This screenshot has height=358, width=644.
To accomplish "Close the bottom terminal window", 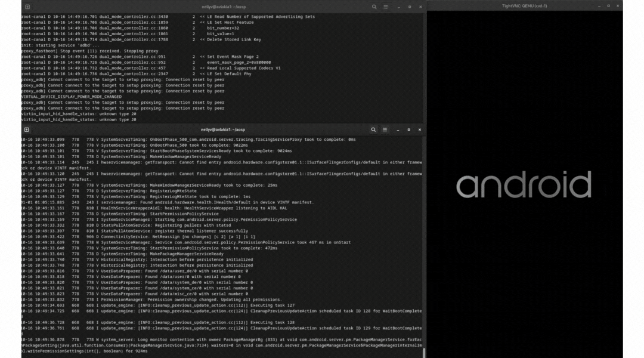I will (419, 129).
